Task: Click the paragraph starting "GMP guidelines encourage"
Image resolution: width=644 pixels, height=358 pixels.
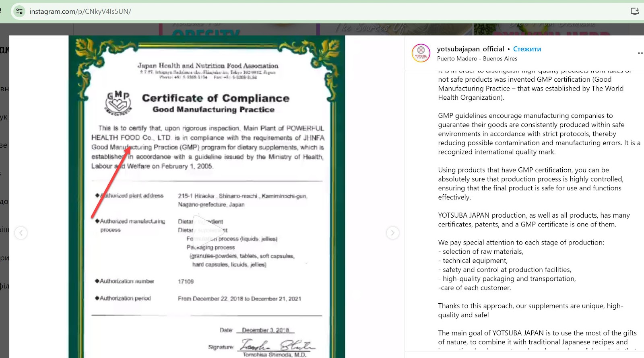Action: tap(539, 134)
